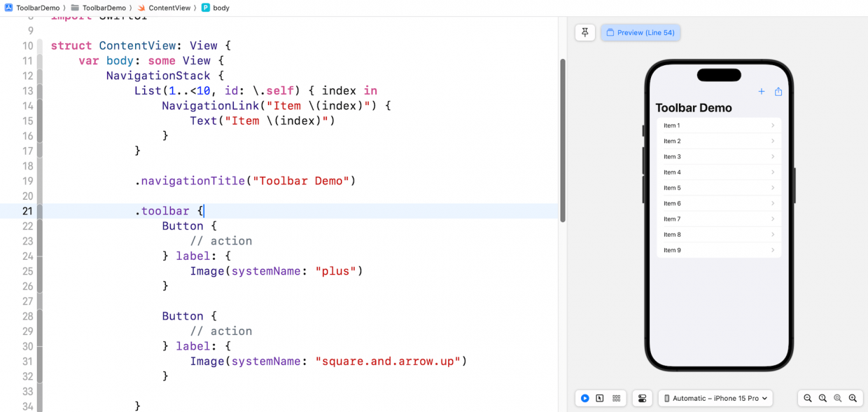The width and height of the screenshot is (868, 412).
Task: Switch to selectable preview mode (cursor icon)
Action: coord(600,398)
